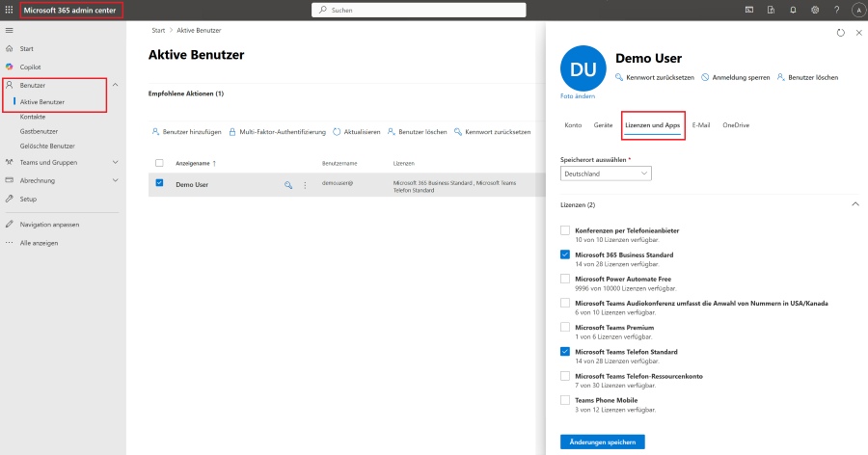Open the three-dot menu for Demo User row
The image size is (868, 455).
point(305,185)
